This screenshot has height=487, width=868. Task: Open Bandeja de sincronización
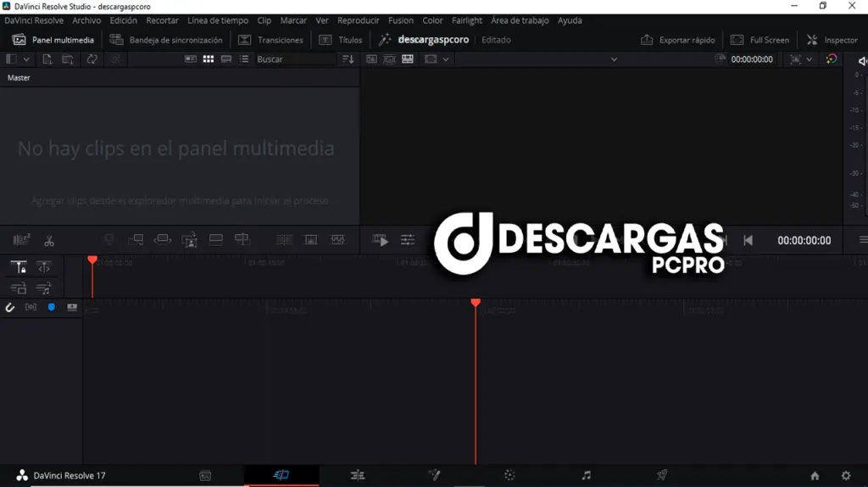[166, 40]
